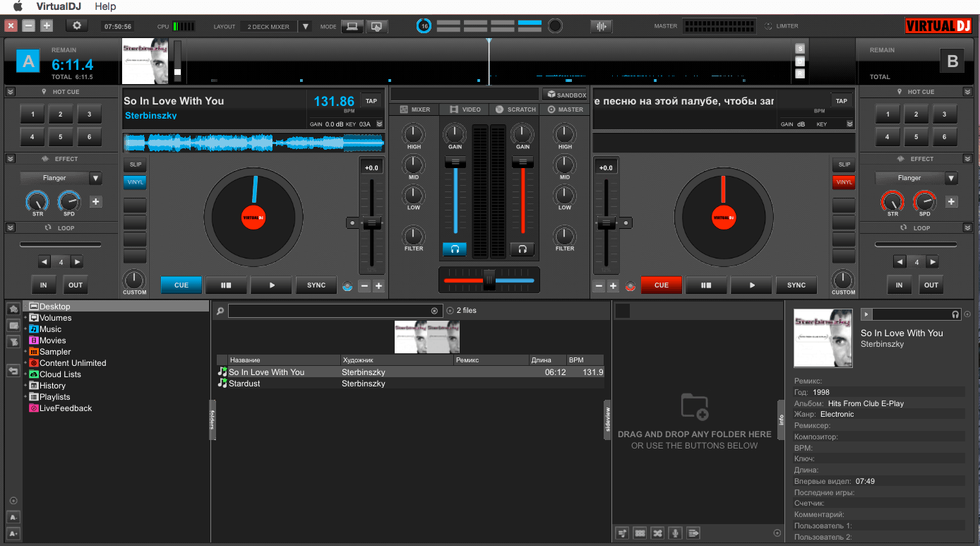
Task: Open the LAYOUT 2 Deck Mixer dropdown
Action: [305, 26]
